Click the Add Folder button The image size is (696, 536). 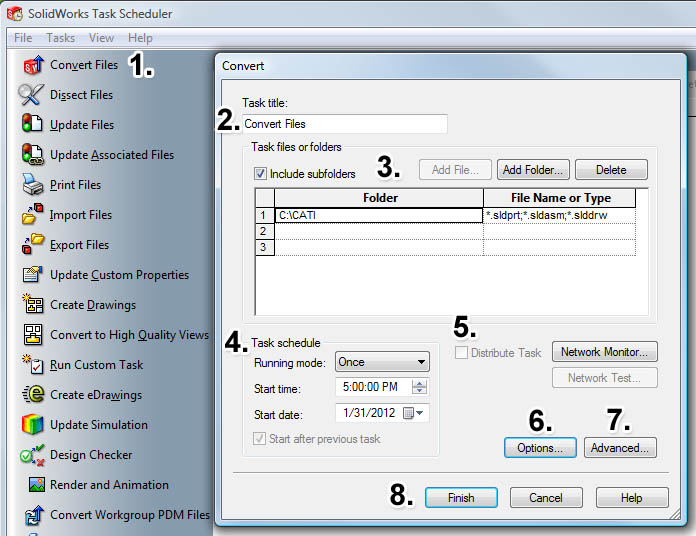pos(533,170)
